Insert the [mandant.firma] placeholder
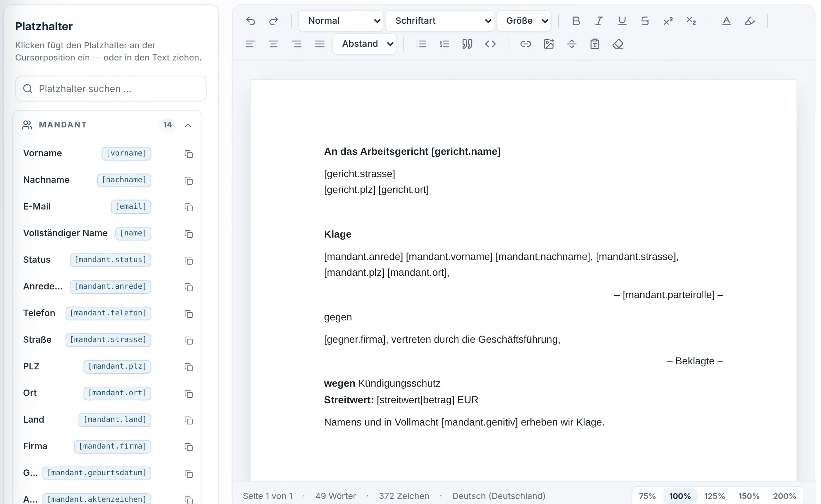This screenshot has height=504, width=821. (113, 446)
